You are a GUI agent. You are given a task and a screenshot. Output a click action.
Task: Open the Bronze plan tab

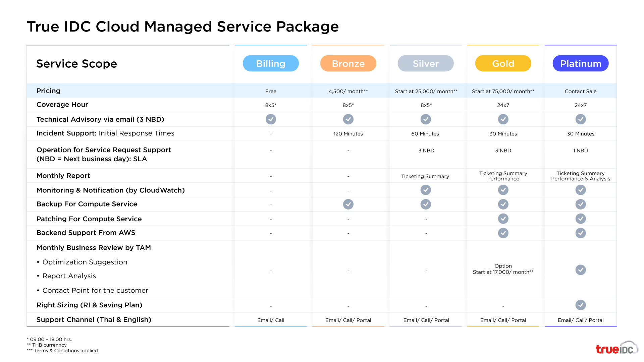348,63
